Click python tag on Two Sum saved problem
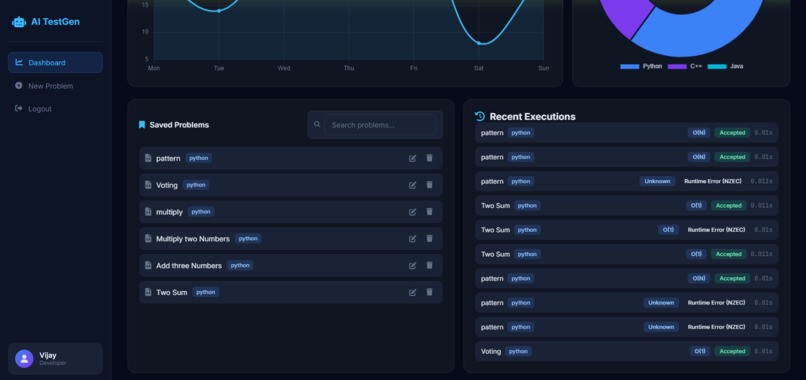Image resolution: width=806 pixels, height=380 pixels. tap(206, 292)
